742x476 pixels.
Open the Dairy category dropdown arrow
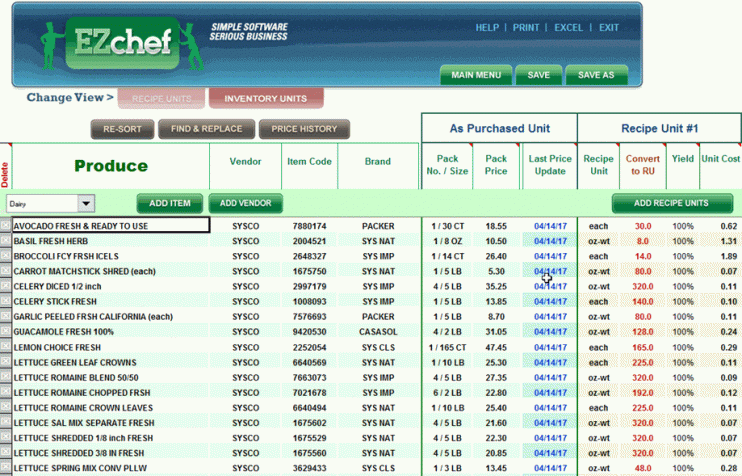pyautogui.click(x=86, y=203)
